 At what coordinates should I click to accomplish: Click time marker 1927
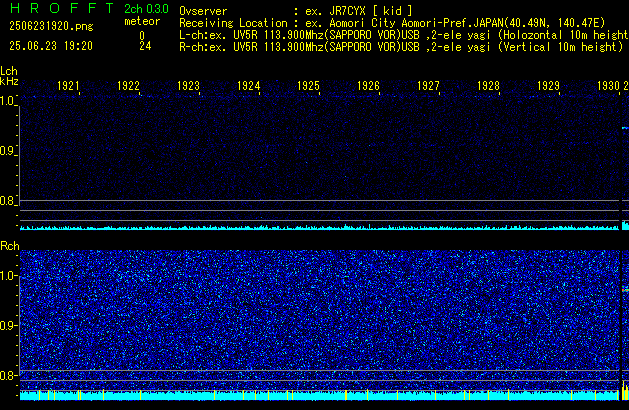pyautogui.click(x=428, y=86)
